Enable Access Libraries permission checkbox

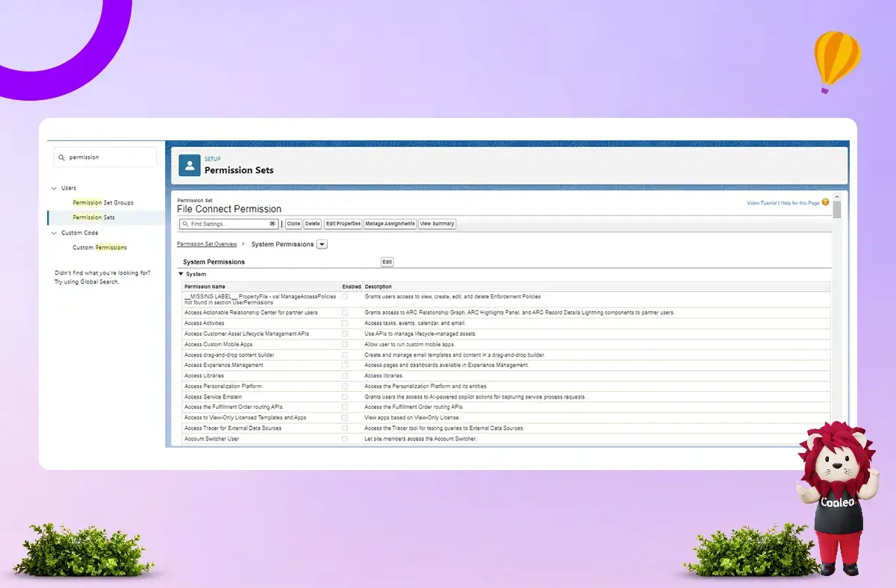[x=344, y=376]
